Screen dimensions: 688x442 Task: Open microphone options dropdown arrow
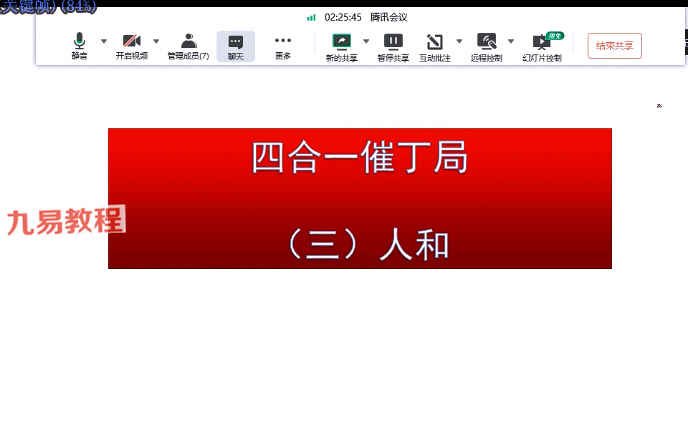pyautogui.click(x=104, y=41)
